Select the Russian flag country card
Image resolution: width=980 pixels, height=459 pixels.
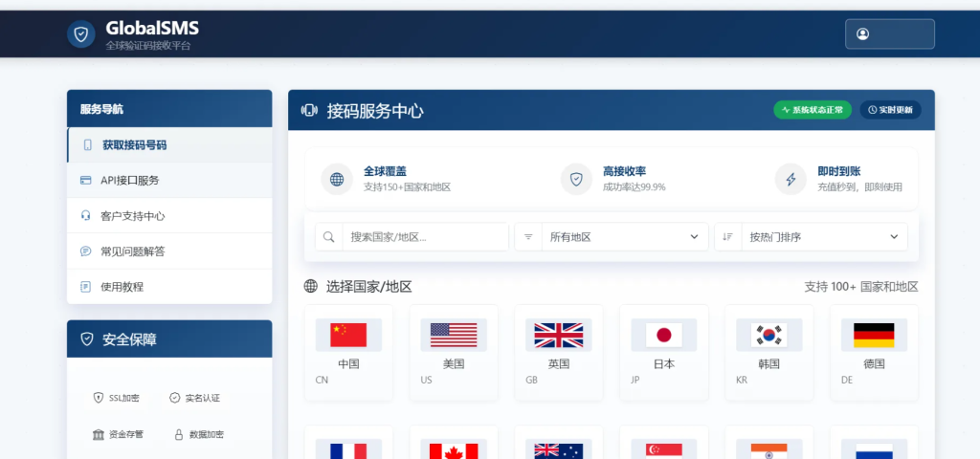click(x=874, y=443)
